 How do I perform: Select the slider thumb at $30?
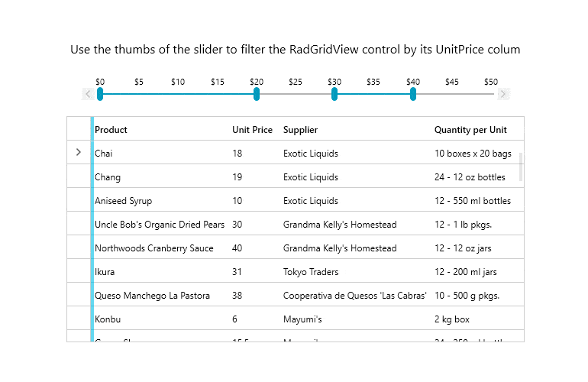pos(334,94)
